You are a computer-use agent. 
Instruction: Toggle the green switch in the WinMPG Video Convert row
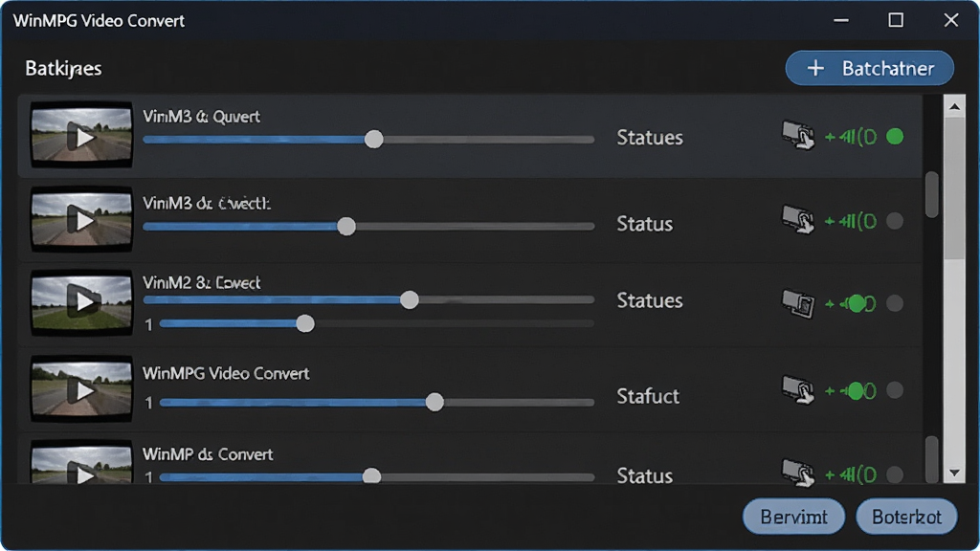pos(857,391)
